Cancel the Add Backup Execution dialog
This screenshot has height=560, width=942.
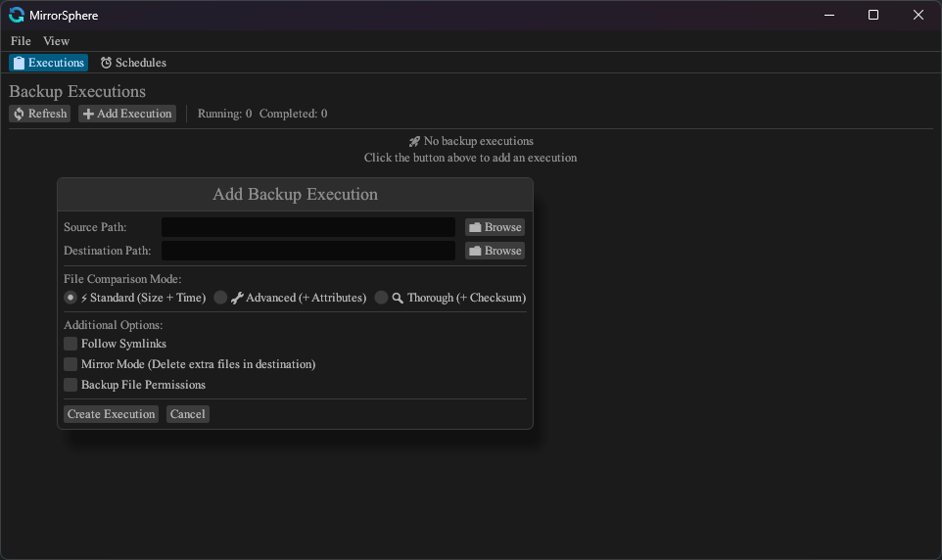tap(187, 414)
